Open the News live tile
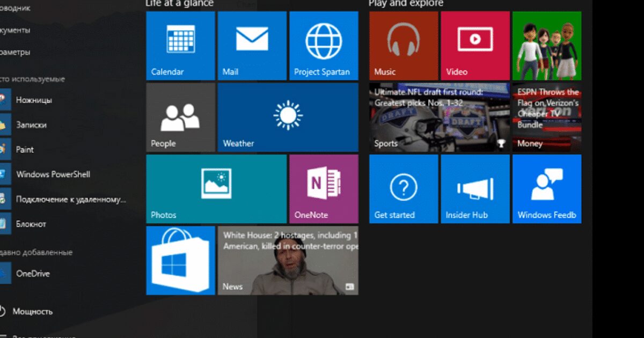The height and width of the screenshot is (338, 644). tap(288, 260)
